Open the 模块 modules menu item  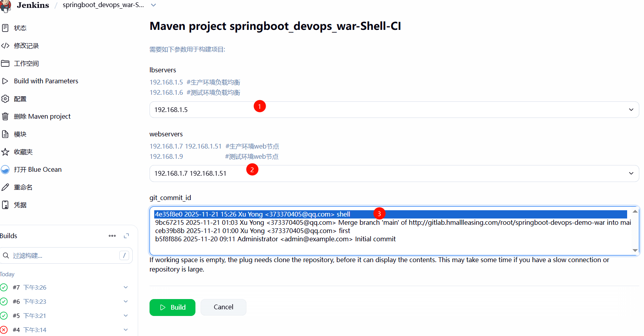coord(20,134)
